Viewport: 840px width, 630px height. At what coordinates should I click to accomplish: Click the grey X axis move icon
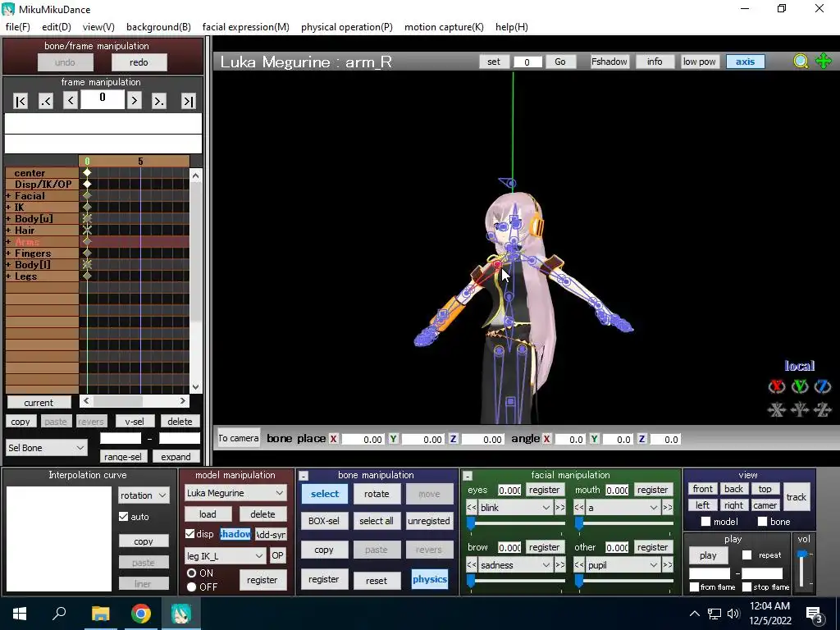[777, 410]
